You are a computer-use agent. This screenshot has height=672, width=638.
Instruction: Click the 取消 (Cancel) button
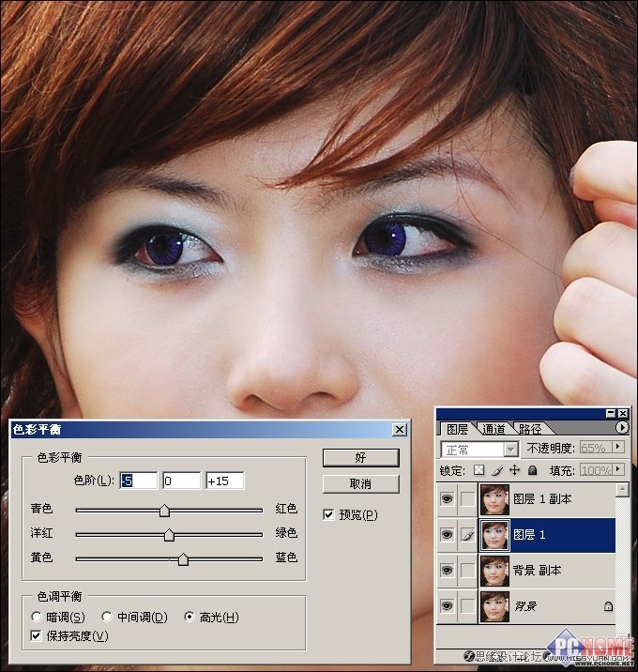point(361,484)
